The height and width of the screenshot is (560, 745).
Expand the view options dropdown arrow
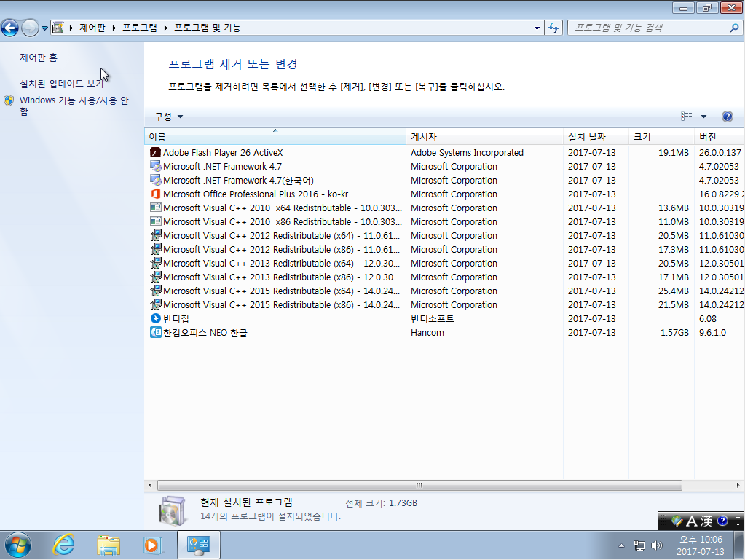pyautogui.click(x=703, y=117)
